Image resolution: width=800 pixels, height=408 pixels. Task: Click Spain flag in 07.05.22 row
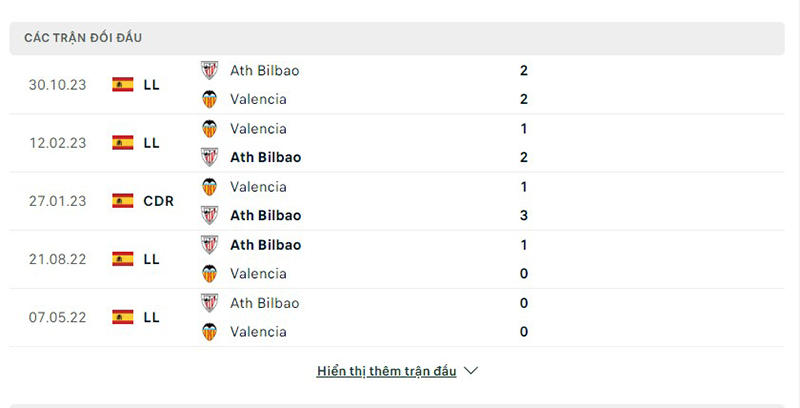[123, 317]
